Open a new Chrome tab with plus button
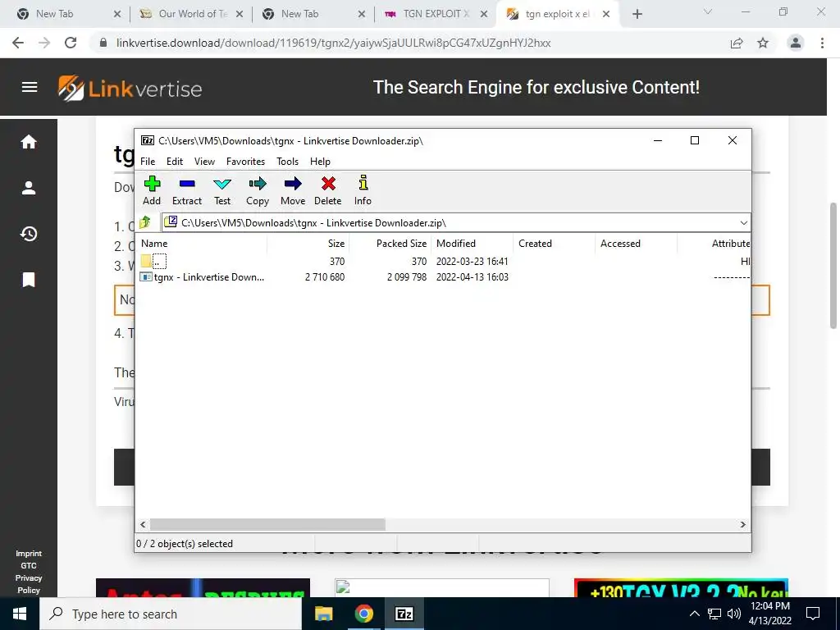 pyautogui.click(x=637, y=14)
